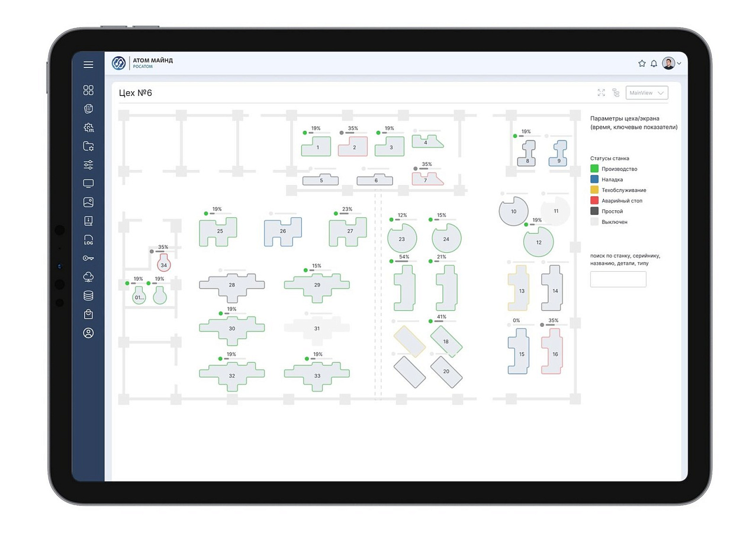Open the LOG file icon in sidebar

[x=88, y=239]
